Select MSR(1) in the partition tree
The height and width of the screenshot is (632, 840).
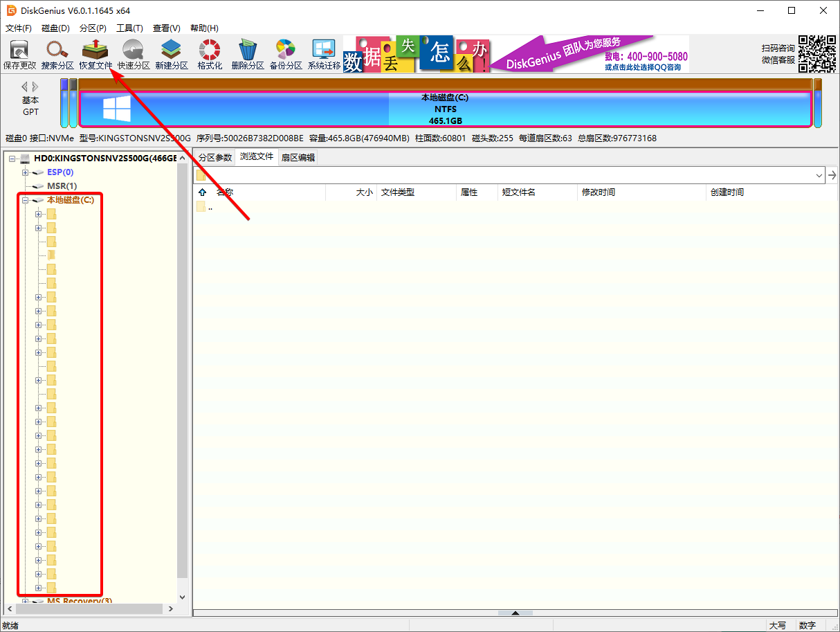pos(62,186)
